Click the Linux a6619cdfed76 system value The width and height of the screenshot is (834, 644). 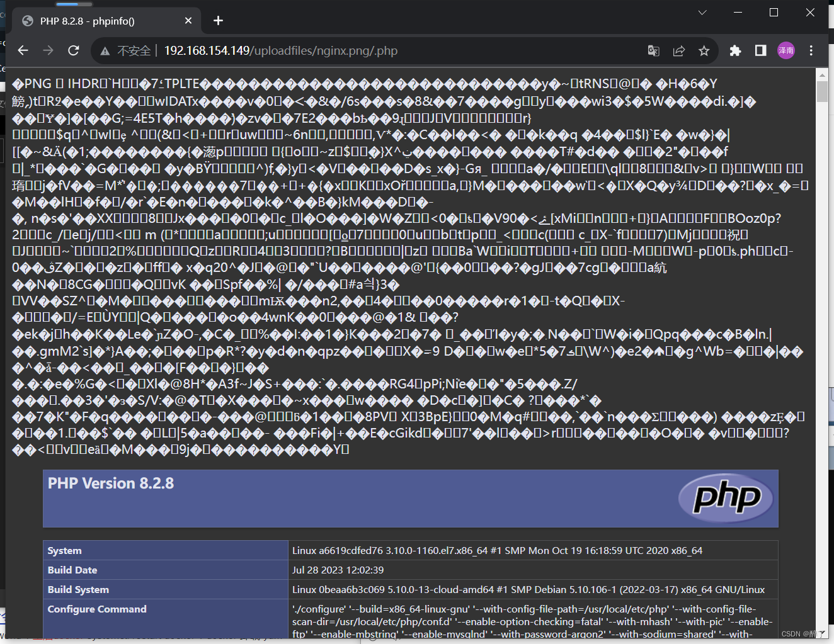tap(498, 550)
